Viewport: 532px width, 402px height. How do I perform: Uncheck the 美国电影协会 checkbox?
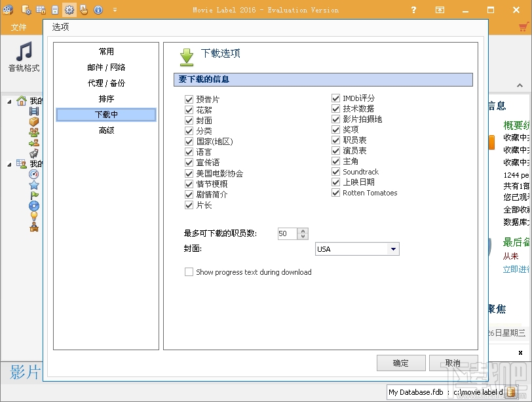point(189,174)
